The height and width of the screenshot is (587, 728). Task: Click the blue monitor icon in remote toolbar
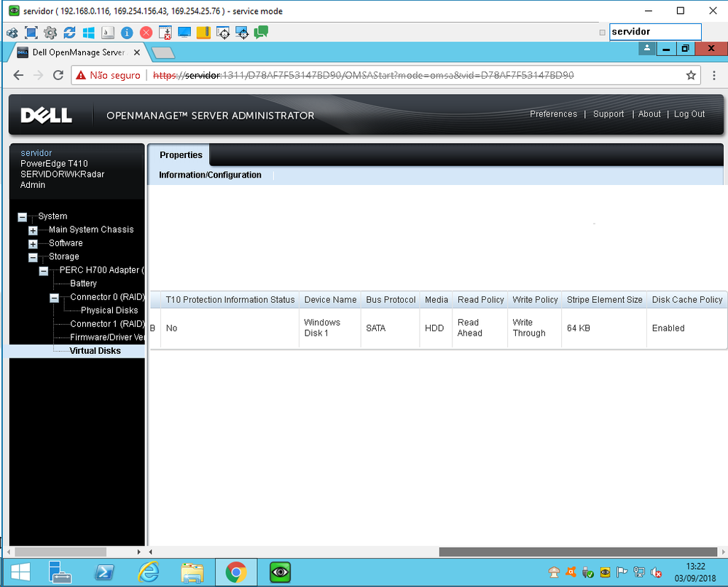click(x=184, y=33)
